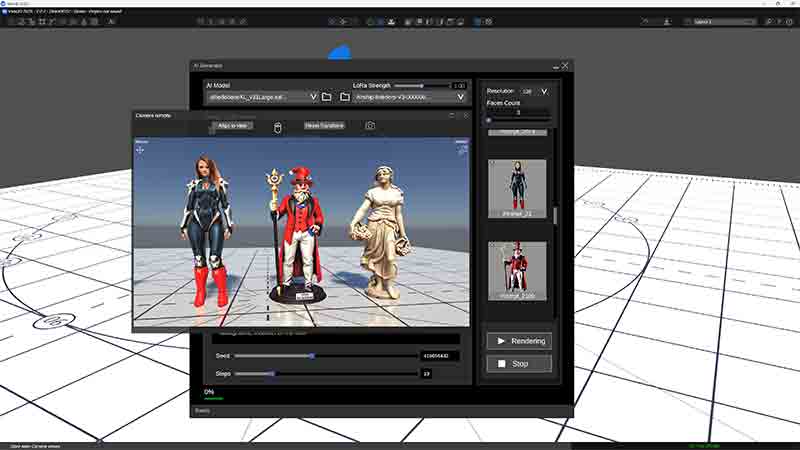Click the Reset Transform button

tap(324, 126)
